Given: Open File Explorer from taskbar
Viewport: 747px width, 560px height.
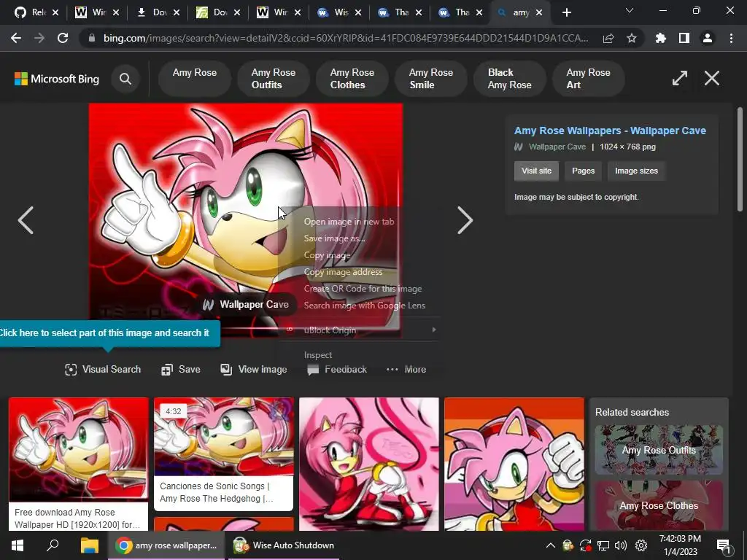Looking at the screenshot, I should pyautogui.click(x=89, y=545).
